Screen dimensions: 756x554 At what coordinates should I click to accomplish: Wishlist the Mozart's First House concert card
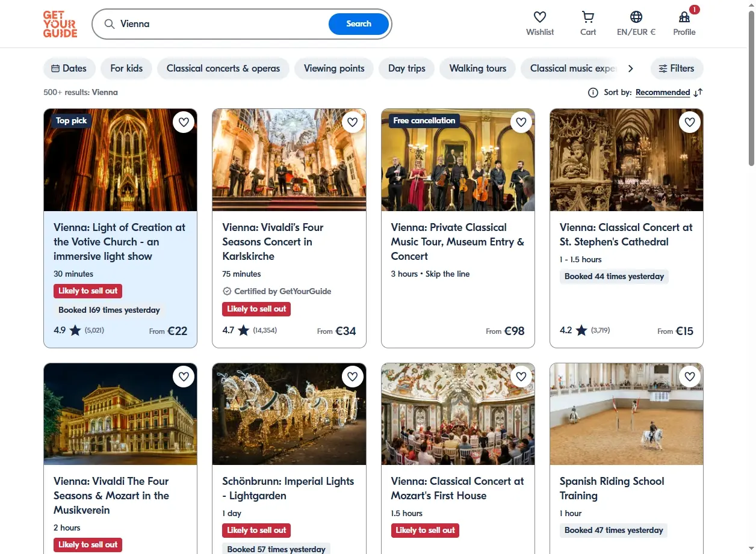coord(521,377)
